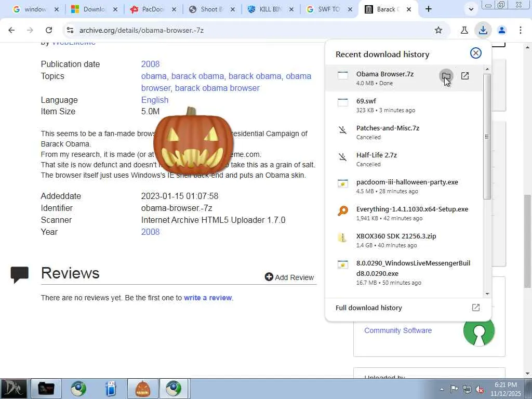Open Full download history

click(x=408, y=308)
